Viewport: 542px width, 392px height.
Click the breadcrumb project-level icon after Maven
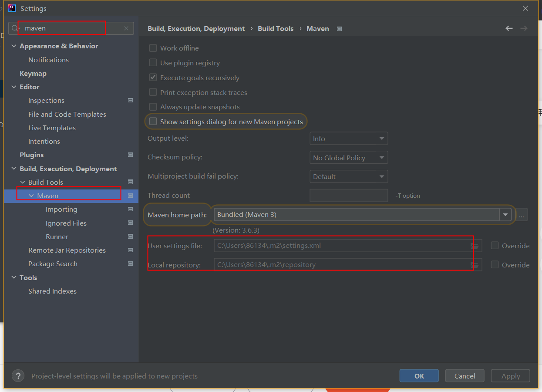(x=340, y=29)
